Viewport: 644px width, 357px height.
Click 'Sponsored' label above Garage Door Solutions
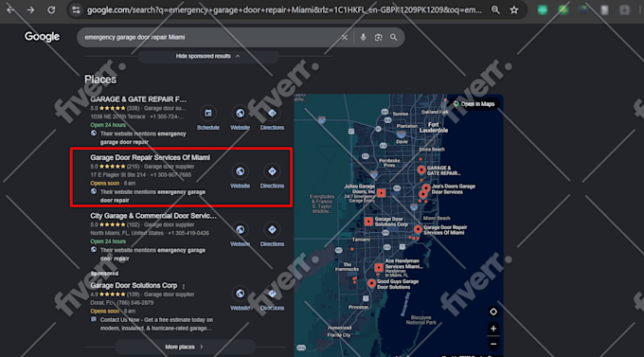click(104, 273)
